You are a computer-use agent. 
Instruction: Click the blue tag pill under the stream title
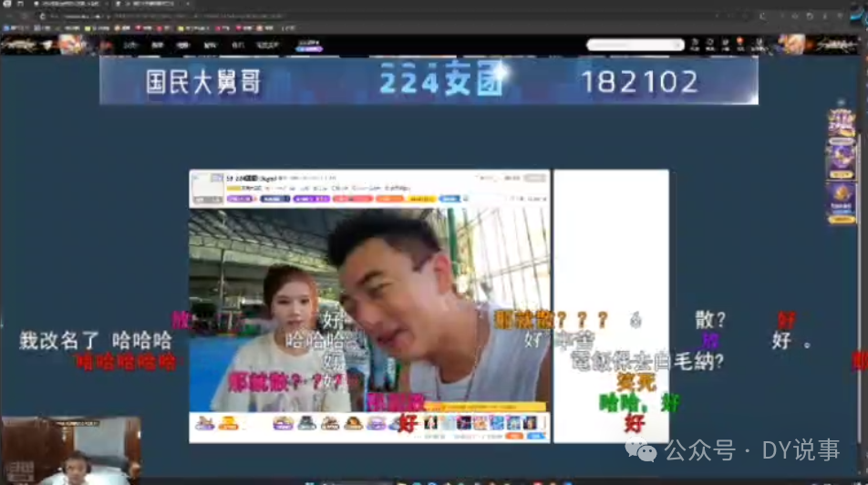[450, 199]
